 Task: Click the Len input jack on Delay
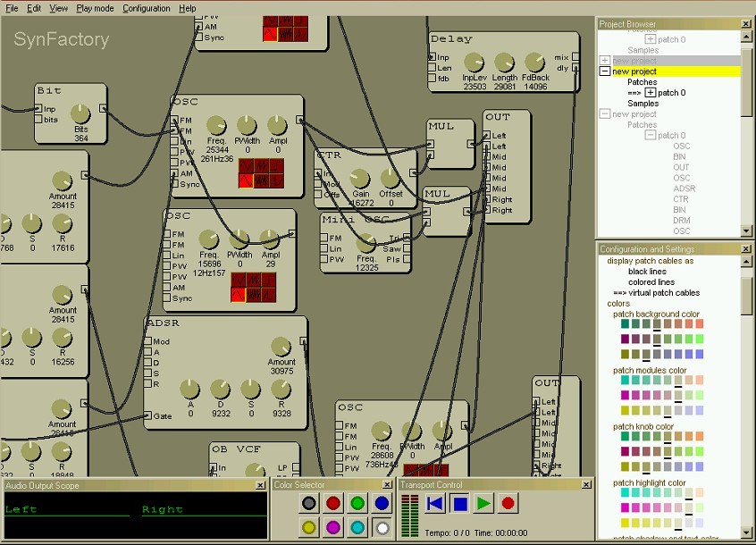432,68
